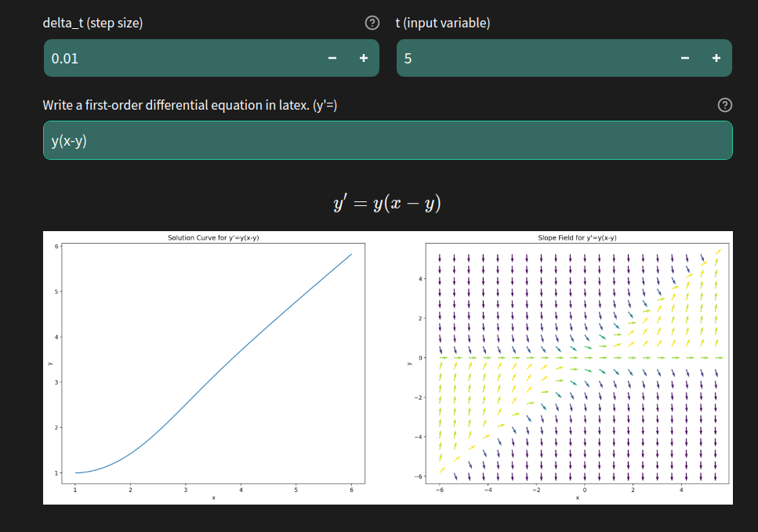Click the 'Slope Field for y'=y(x-y)' title
This screenshot has height=532, width=758.
(x=577, y=237)
